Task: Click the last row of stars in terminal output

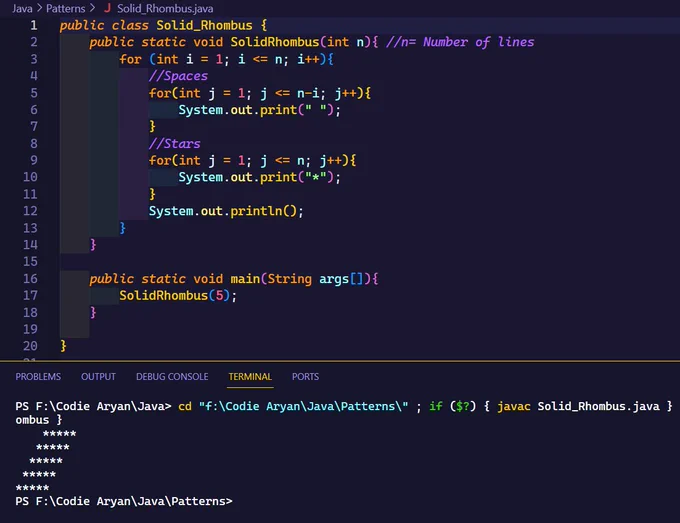Action: [x=32, y=488]
